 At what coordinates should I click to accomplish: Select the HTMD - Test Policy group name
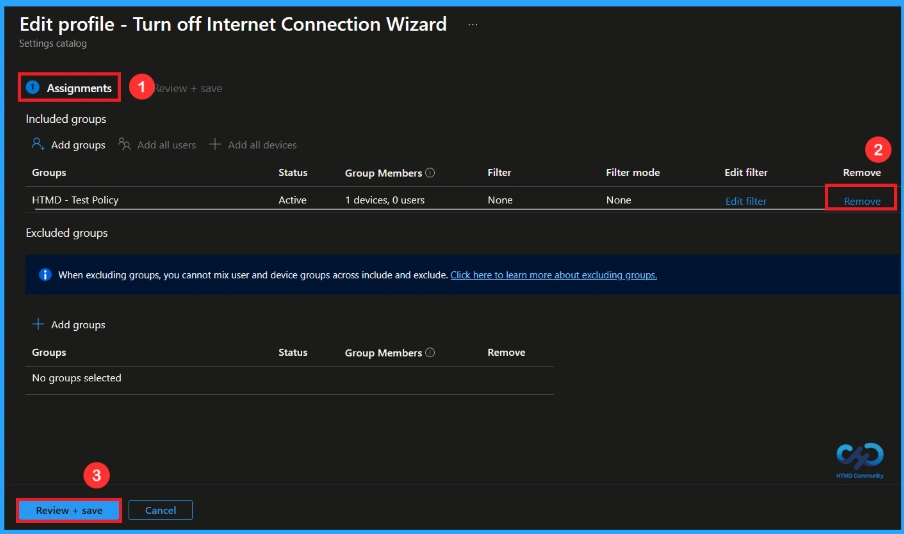tap(75, 200)
